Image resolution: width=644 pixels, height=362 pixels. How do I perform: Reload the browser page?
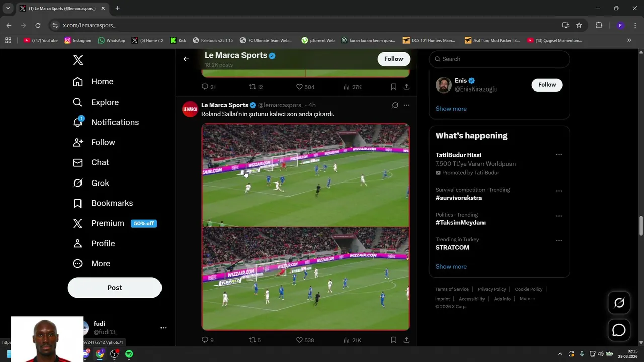tap(38, 25)
